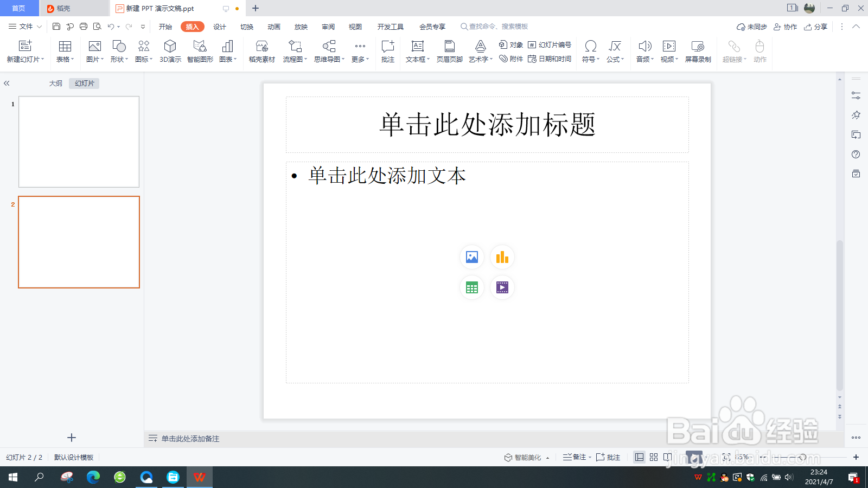Screen dimensions: 868x488
Task: Insert an equation using the 公式 tool
Action: pyautogui.click(x=615, y=52)
